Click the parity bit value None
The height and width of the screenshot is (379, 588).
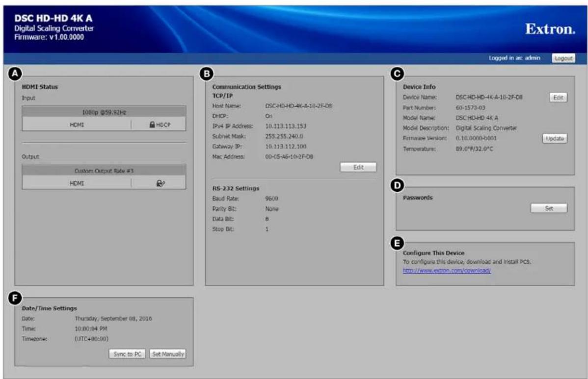point(272,208)
